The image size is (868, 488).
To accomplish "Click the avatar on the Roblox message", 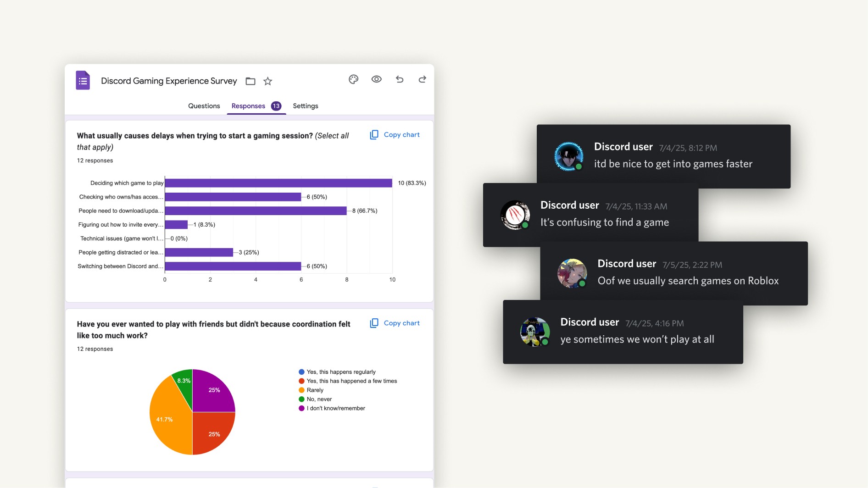I will (572, 273).
